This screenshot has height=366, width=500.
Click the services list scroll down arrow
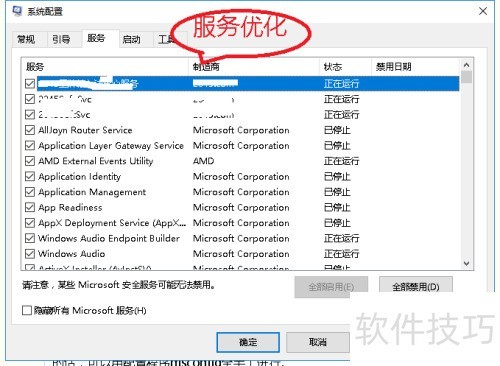point(466,263)
